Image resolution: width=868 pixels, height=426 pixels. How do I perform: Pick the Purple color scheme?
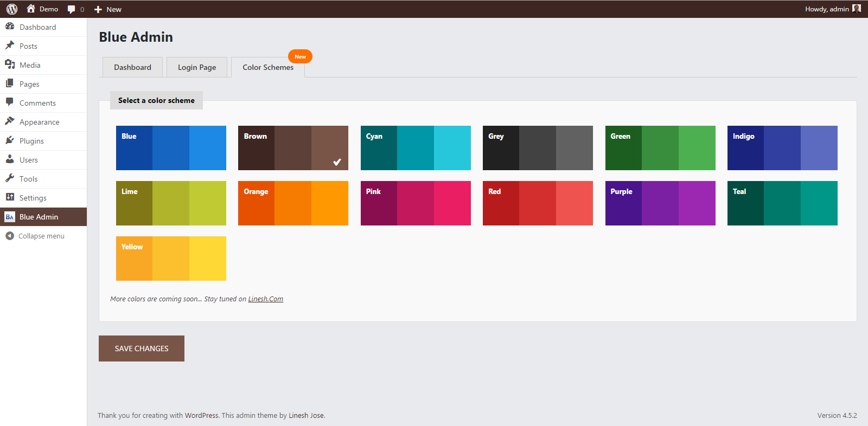660,203
